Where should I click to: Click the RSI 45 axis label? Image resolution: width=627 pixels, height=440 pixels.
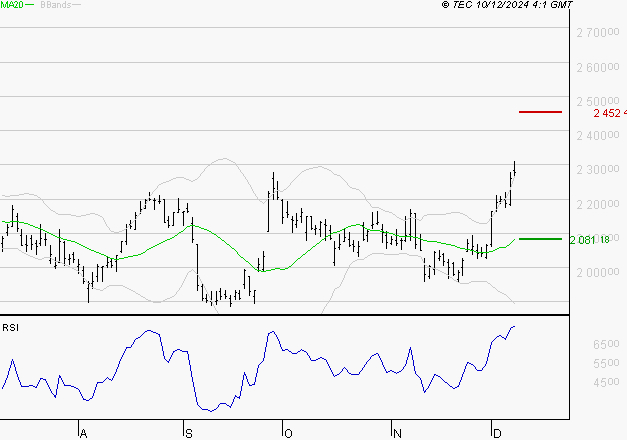coord(606,382)
